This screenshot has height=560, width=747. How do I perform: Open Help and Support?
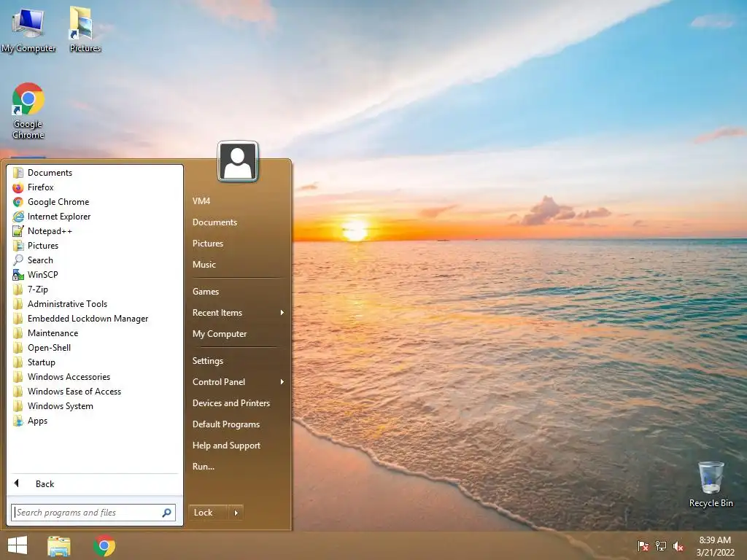pos(226,446)
